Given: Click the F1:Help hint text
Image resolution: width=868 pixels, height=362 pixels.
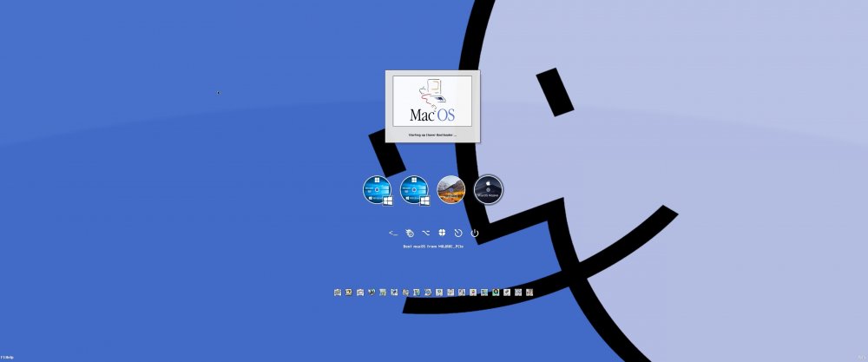Looking at the screenshot, I should tap(7, 358).
